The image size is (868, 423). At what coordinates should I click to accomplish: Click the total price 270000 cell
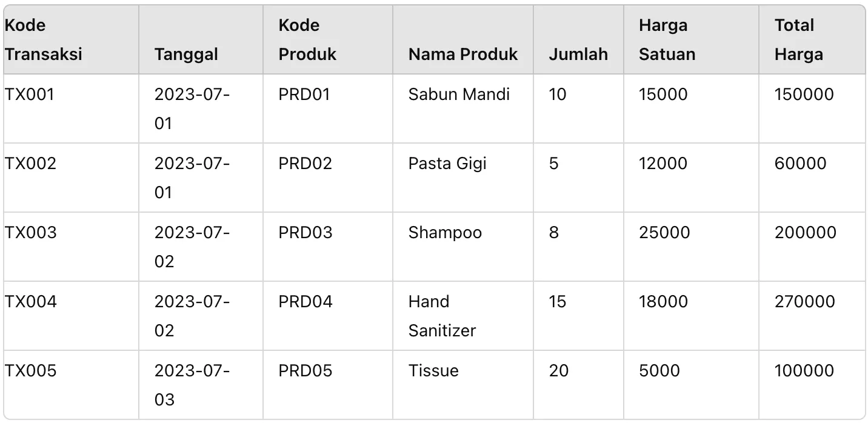tap(804, 302)
